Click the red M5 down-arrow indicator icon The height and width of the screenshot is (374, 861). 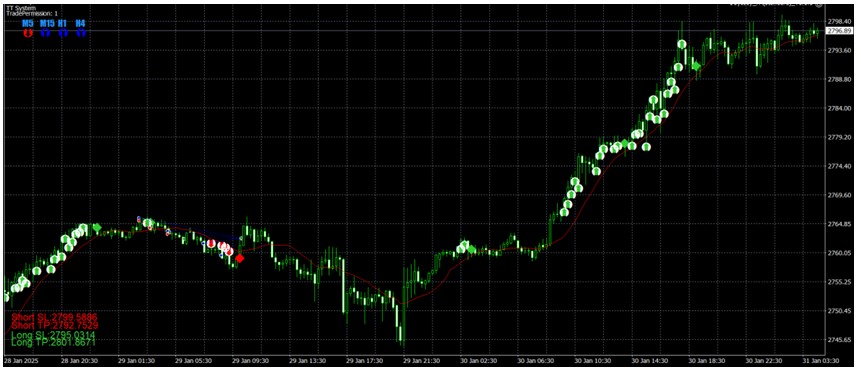click(x=27, y=33)
